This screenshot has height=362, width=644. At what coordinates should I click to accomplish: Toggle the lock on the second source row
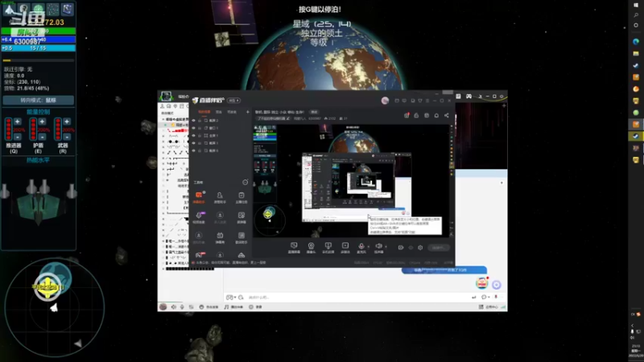[x=200, y=128]
